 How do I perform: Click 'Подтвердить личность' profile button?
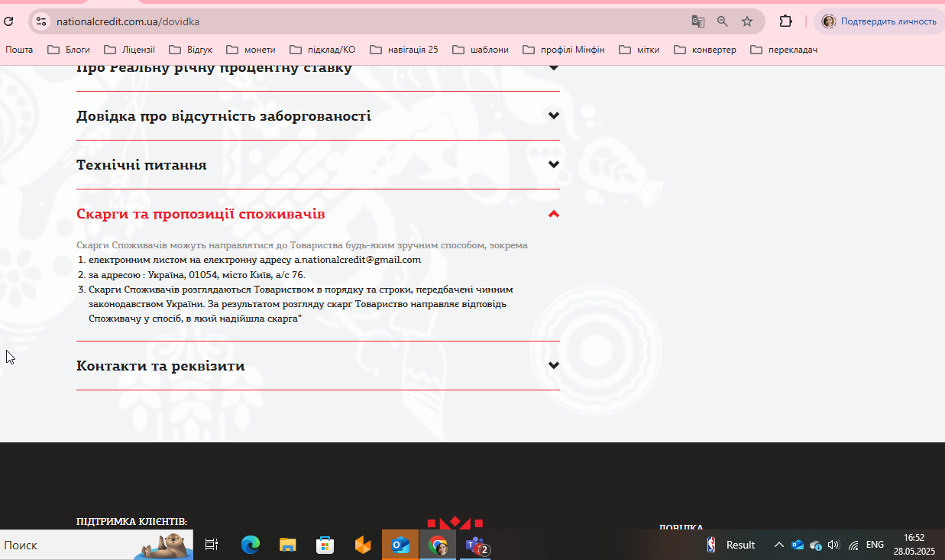[x=879, y=21]
